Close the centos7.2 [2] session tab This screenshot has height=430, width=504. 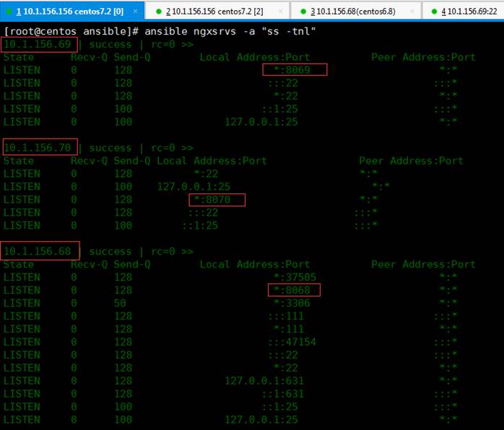point(281,12)
